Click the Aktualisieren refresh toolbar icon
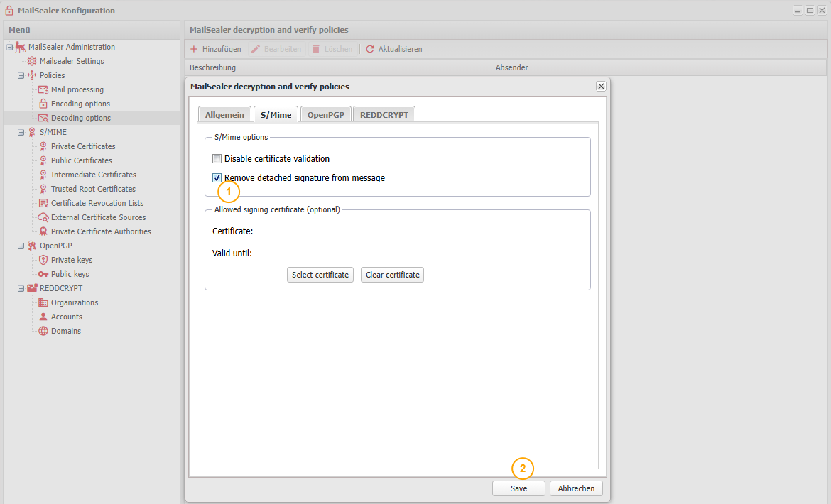 pyautogui.click(x=370, y=49)
